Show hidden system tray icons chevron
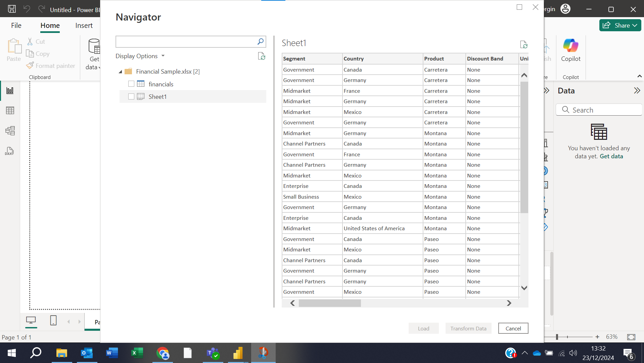The image size is (644, 363). 525,353
